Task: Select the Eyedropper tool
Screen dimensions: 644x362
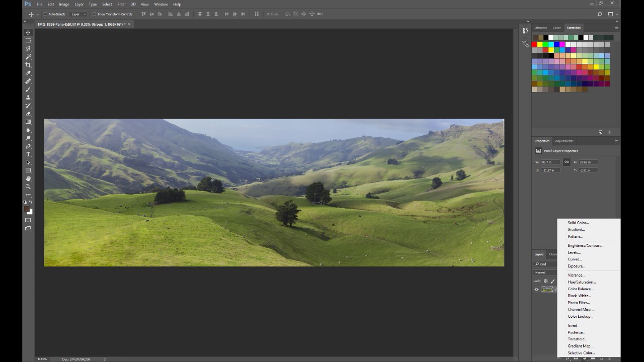Action: tap(28, 73)
